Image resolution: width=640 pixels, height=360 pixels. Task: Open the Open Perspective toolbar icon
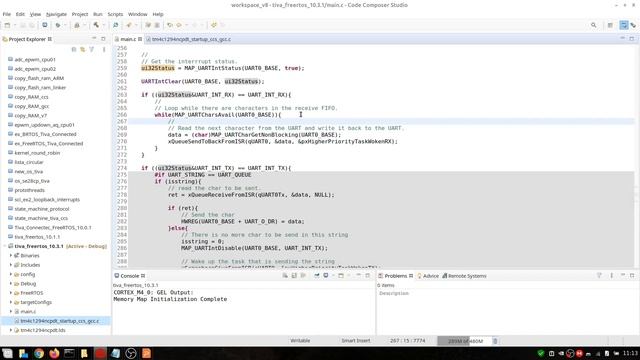pos(610,25)
